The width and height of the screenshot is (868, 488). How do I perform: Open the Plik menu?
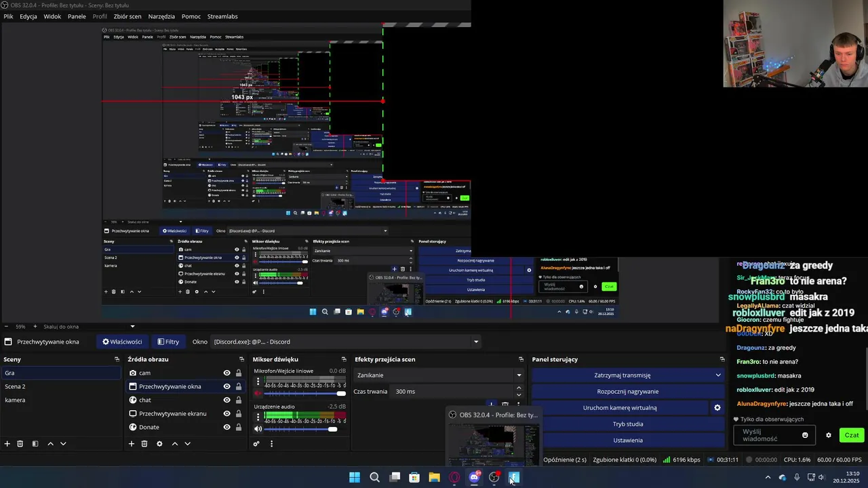8,16
